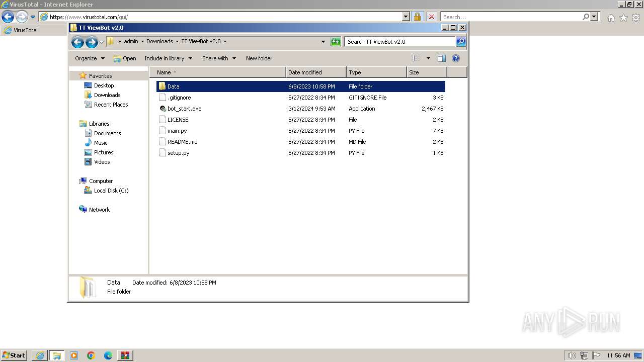Click the magnifier icon in Explorer search

click(x=461, y=42)
